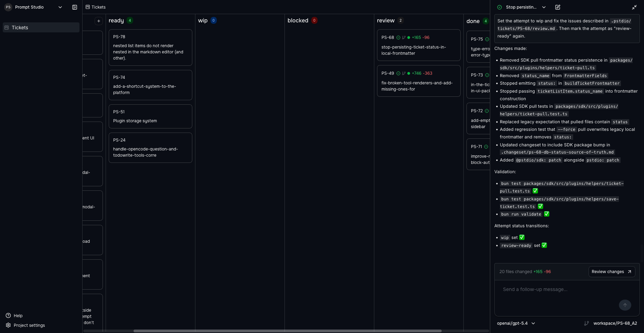This screenshot has height=333, width=644.
Task: Switch to the Tickets tab at the top
Action: (99, 7)
